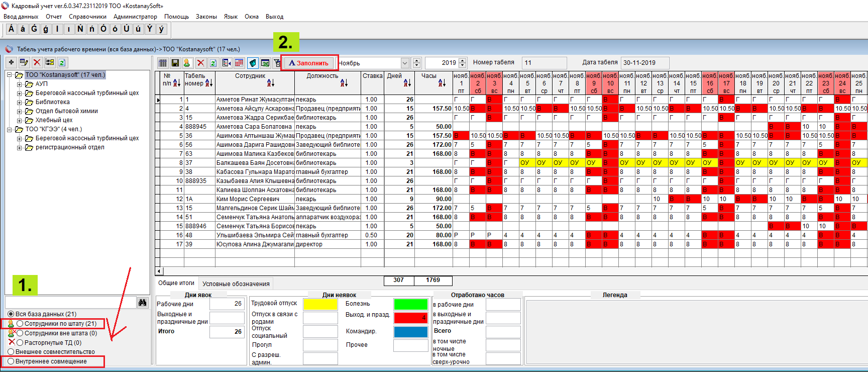Select 'Внешнее совместительство' radio button
The width and height of the screenshot is (868, 372).
click(x=11, y=352)
